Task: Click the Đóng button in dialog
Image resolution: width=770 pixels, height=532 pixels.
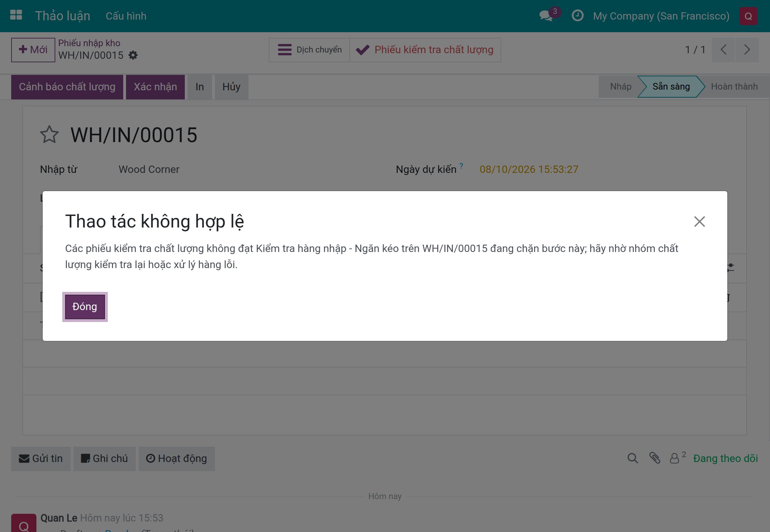Action: click(85, 307)
